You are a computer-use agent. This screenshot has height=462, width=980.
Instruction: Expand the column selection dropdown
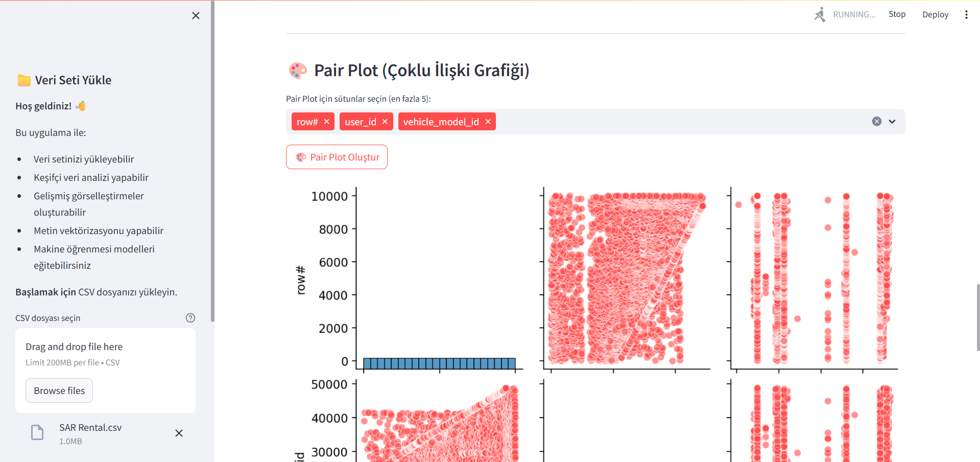pyautogui.click(x=892, y=121)
